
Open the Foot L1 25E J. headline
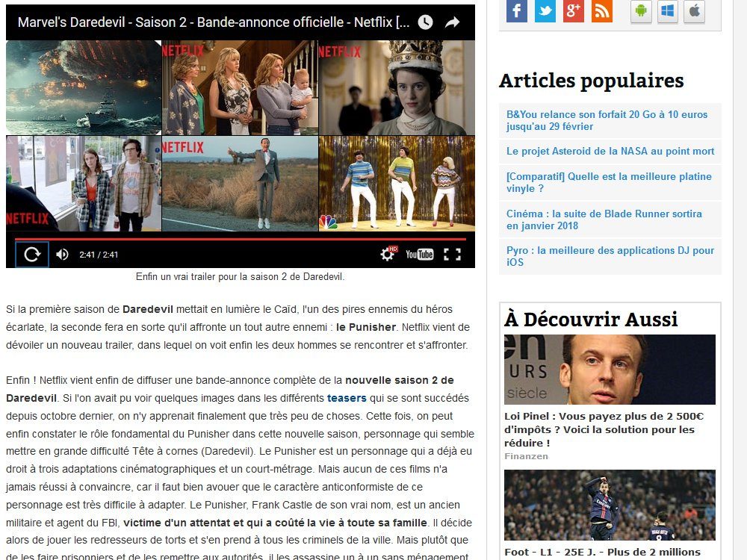click(x=602, y=553)
